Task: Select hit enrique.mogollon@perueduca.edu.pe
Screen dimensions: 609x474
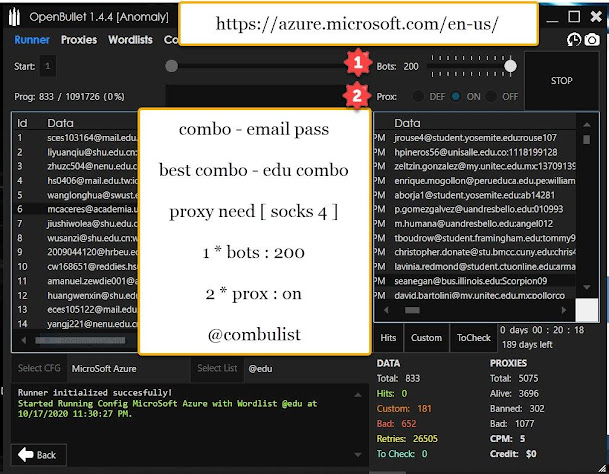Action: pyautogui.click(x=475, y=181)
